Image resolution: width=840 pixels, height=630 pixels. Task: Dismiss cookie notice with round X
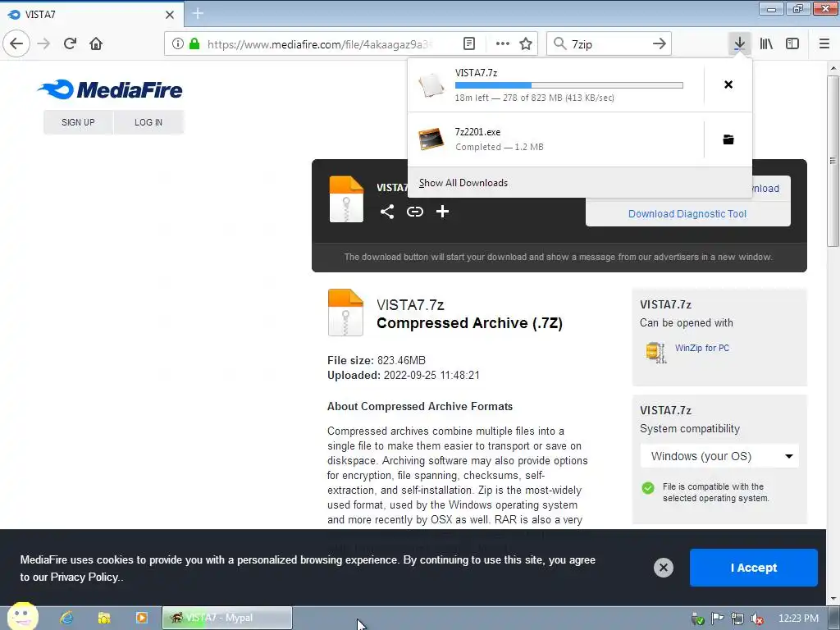663,568
